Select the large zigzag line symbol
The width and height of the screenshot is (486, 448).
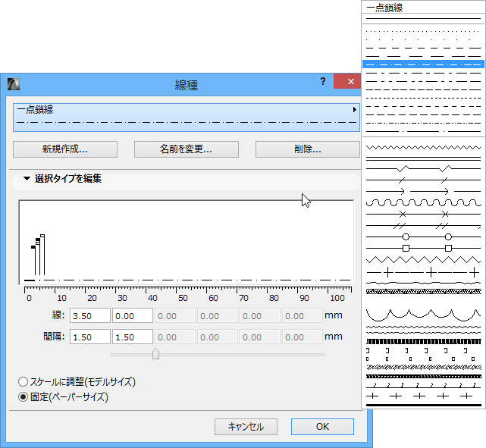click(x=423, y=259)
